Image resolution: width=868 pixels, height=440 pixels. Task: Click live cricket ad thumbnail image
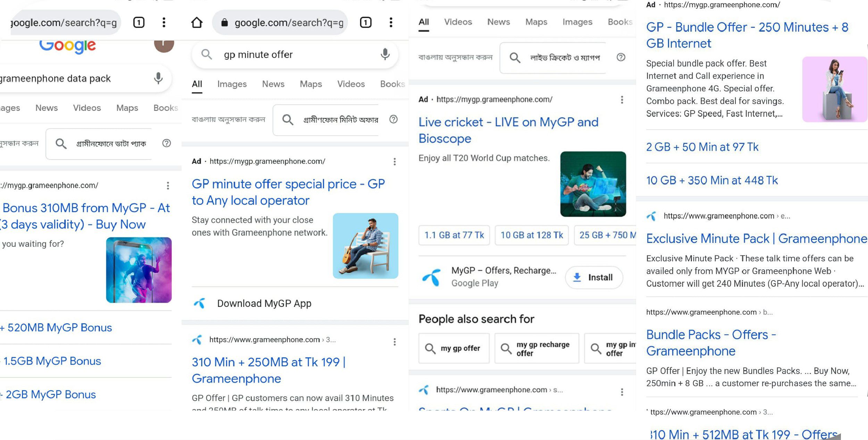[593, 184]
